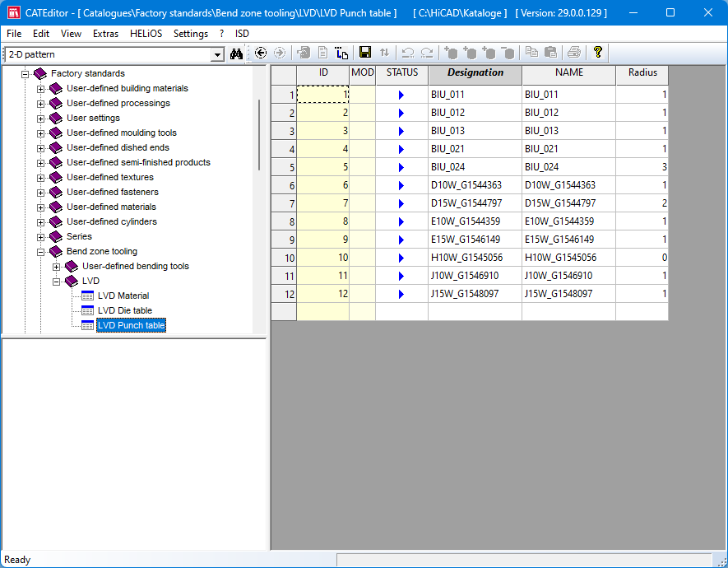Viewport: 728px width, 568px height.
Task: Expand User-defined bending tools node
Action: [56, 267]
